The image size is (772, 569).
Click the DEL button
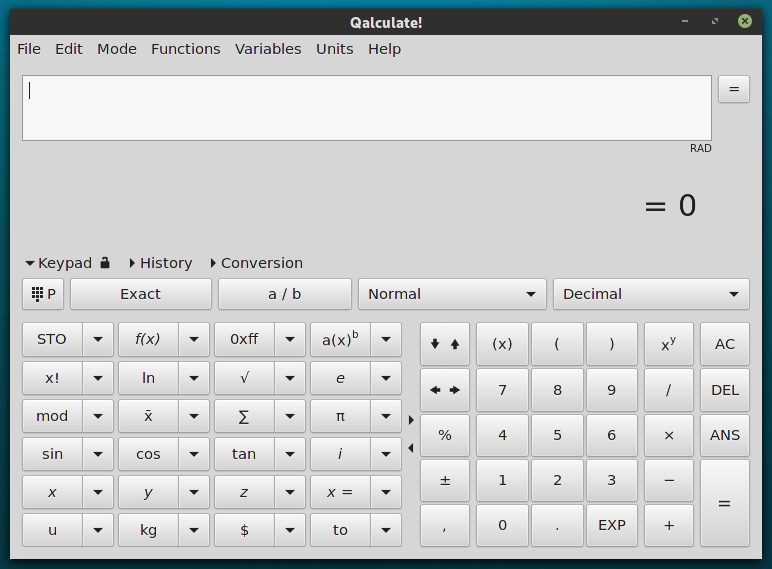point(724,390)
